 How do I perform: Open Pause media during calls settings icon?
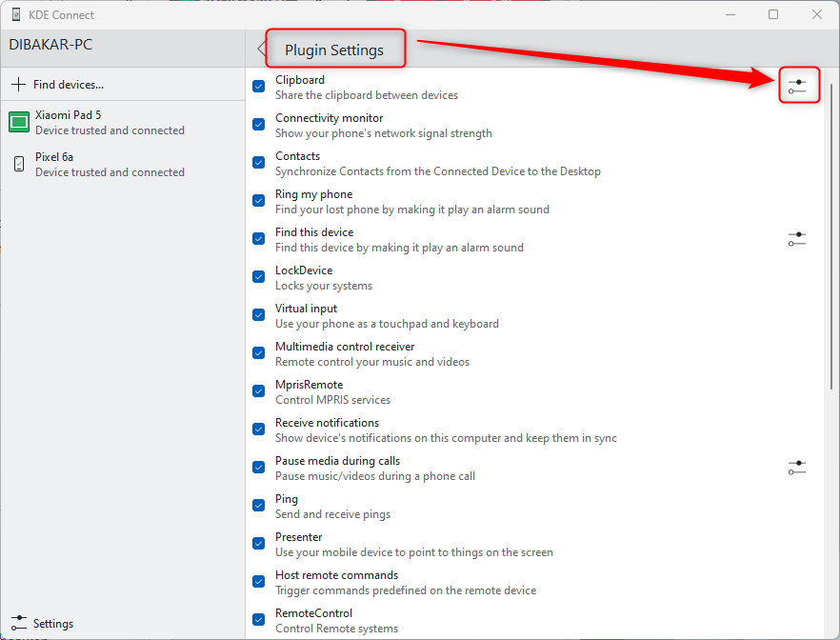[797, 468]
